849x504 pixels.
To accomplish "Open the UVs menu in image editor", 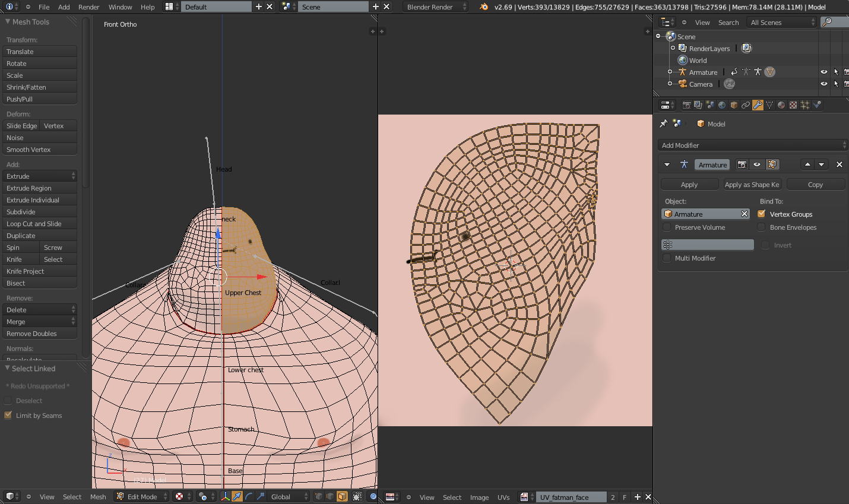I will [x=503, y=497].
